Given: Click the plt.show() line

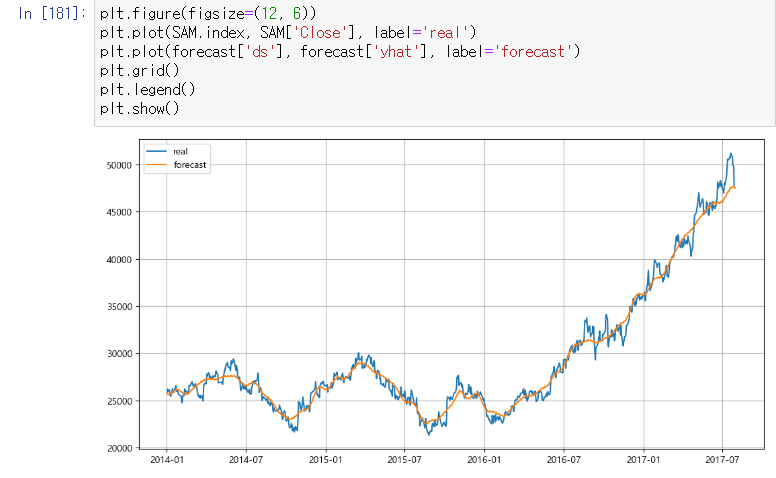Looking at the screenshot, I should [140, 108].
